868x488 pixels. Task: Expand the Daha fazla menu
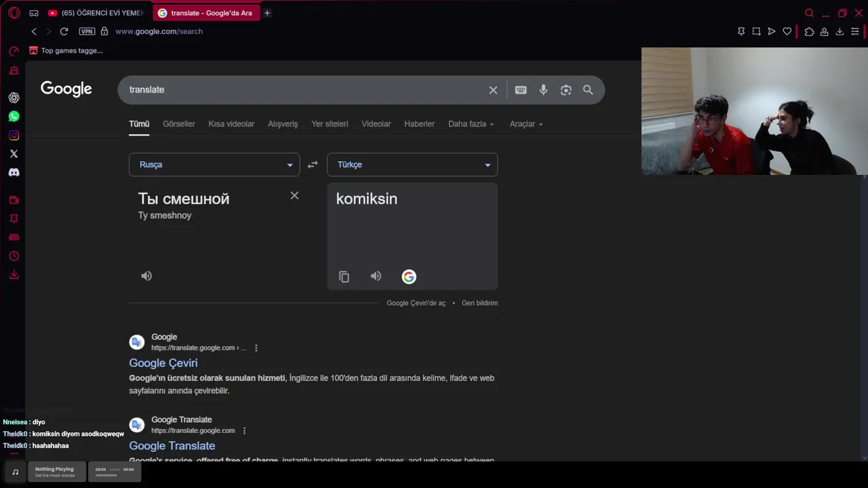(x=471, y=124)
